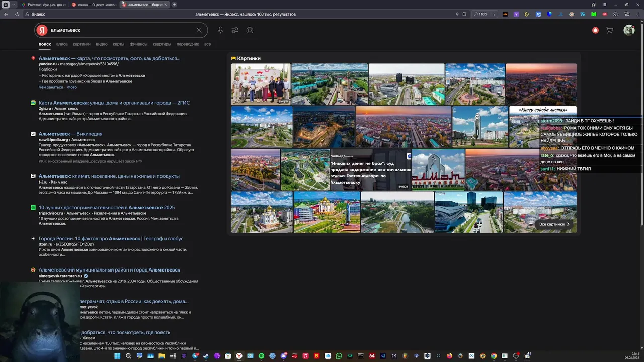644x362 pixels.
Task: Click the Фото sublink under maps result
Action: tap(72, 87)
